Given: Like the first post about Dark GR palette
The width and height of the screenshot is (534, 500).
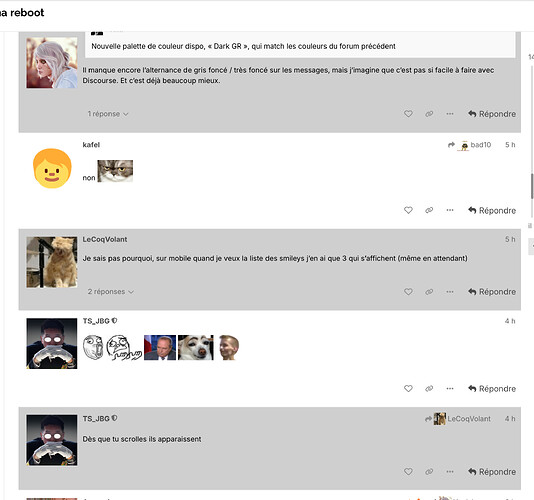Looking at the screenshot, I should 408,114.
